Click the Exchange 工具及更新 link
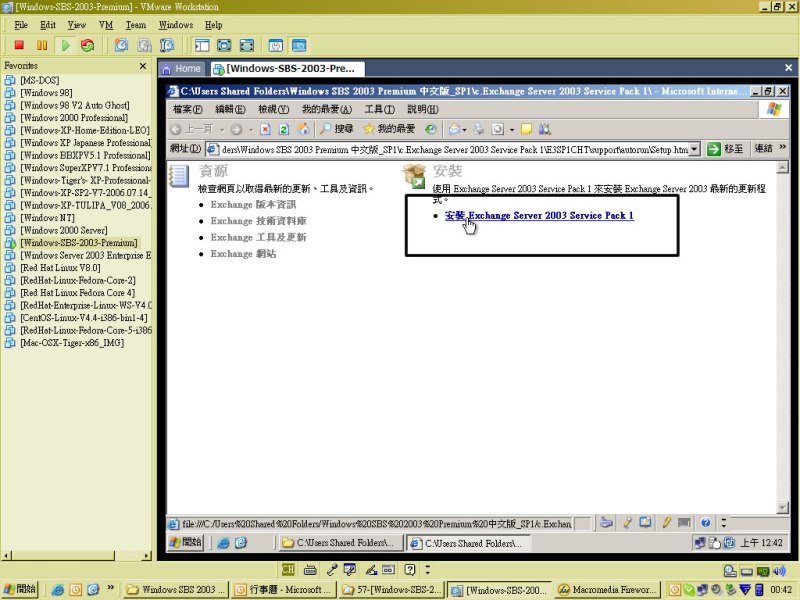 (258, 237)
